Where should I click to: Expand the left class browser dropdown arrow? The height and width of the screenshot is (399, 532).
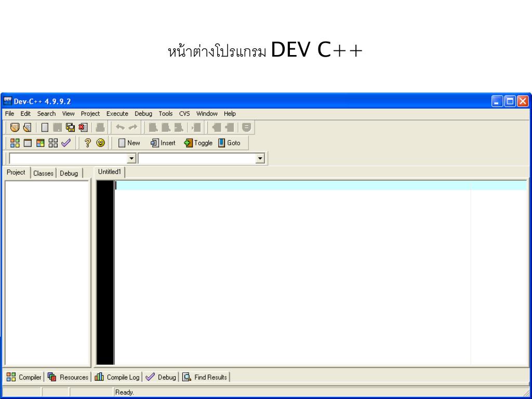pos(131,158)
